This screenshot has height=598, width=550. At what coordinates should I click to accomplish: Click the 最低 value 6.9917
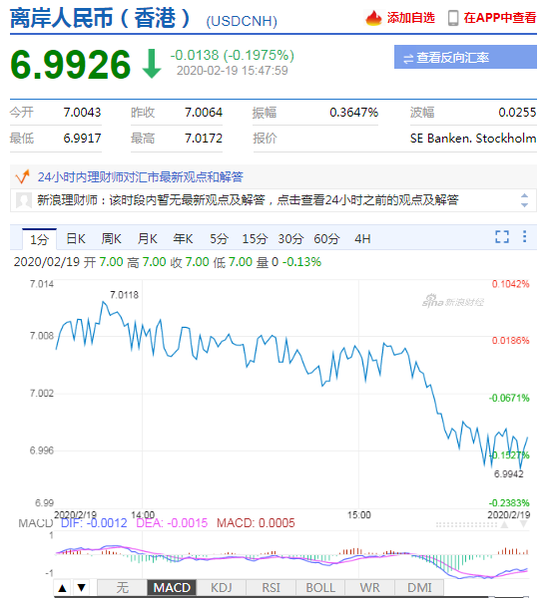[x=82, y=138]
